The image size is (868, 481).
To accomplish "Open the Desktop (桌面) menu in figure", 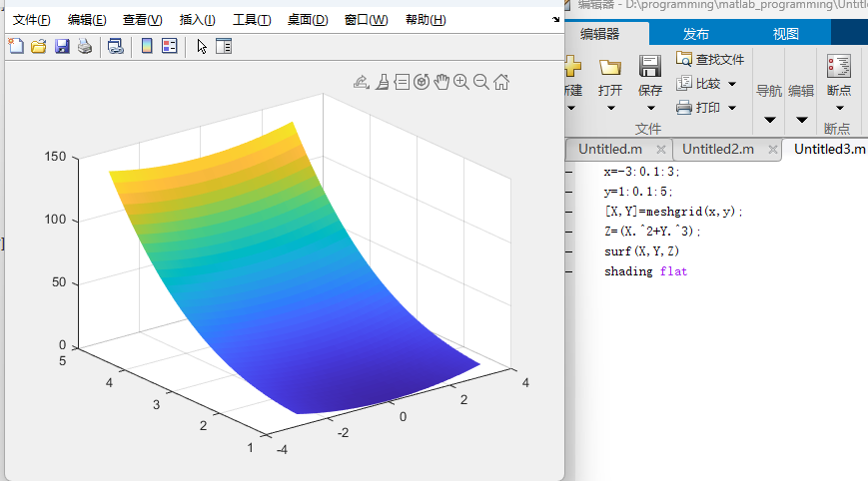I will 308,20.
